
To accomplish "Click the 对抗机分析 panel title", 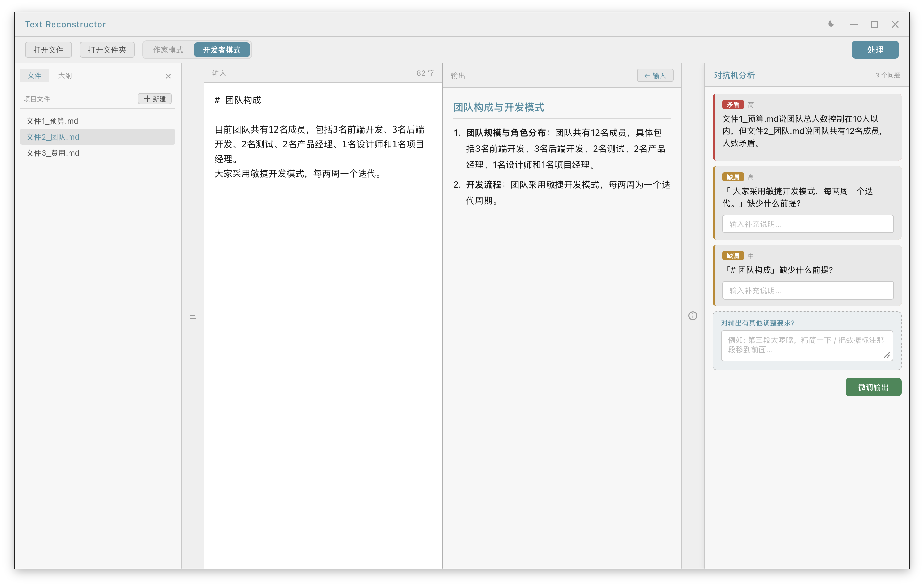I will coord(734,76).
